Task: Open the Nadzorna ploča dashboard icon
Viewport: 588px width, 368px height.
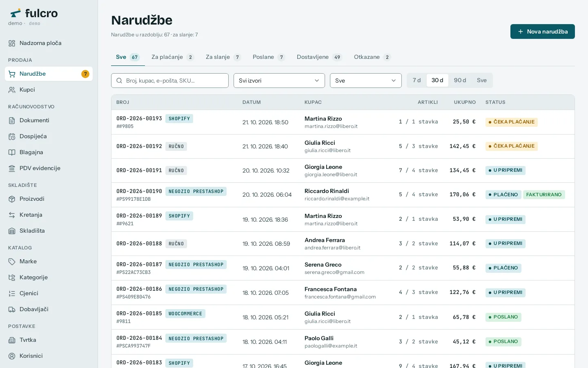Action: (x=12, y=43)
